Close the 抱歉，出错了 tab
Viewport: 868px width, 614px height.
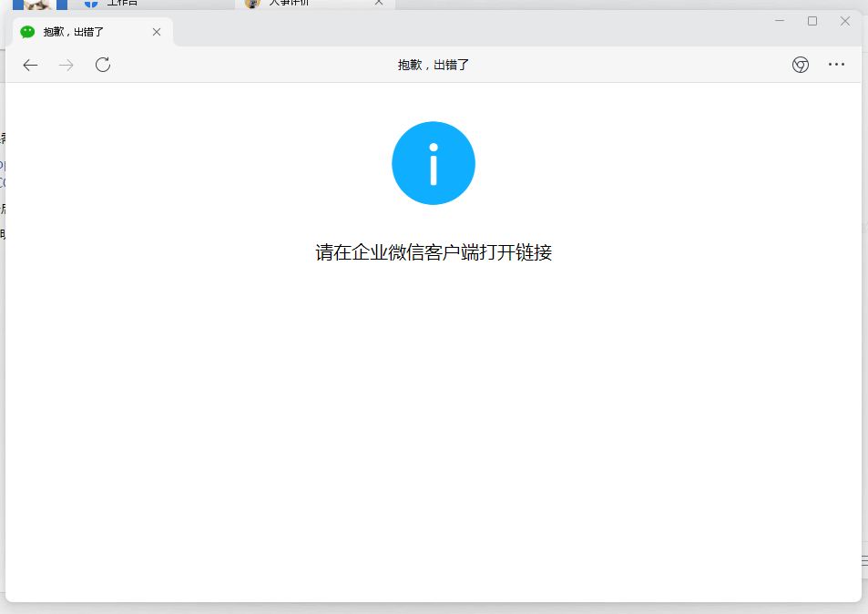pyautogui.click(x=157, y=32)
